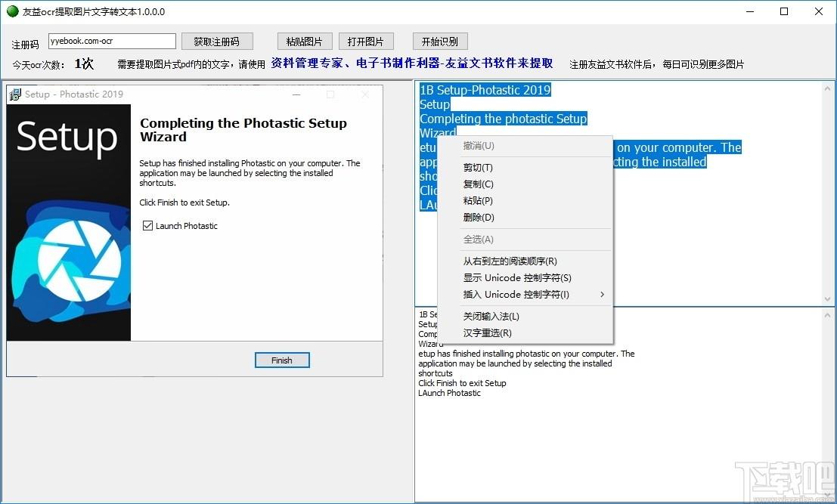Click the upper text box scroll-up arrow

[828, 88]
